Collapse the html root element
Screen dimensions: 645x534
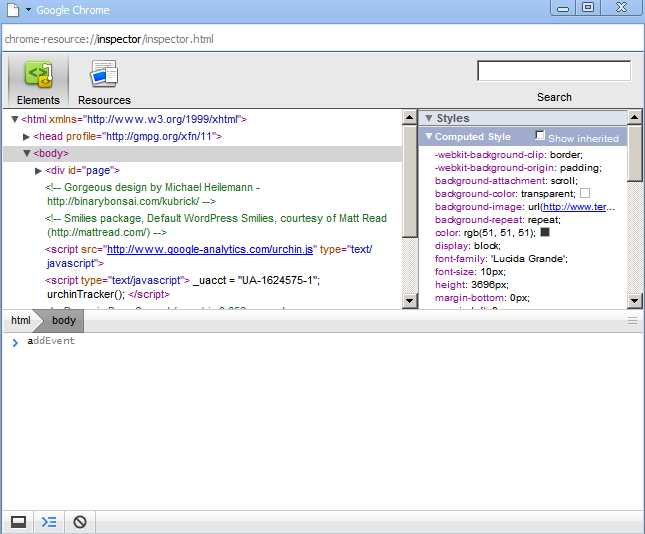[15, 119]
